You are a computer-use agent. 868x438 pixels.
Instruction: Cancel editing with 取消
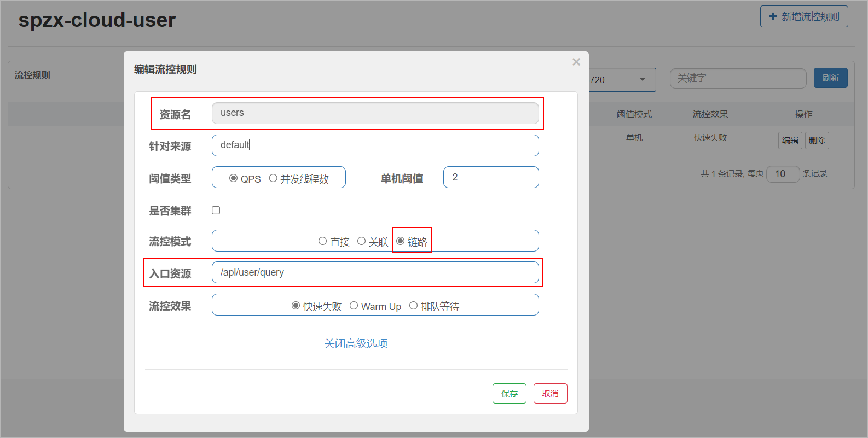click(550, 393)
